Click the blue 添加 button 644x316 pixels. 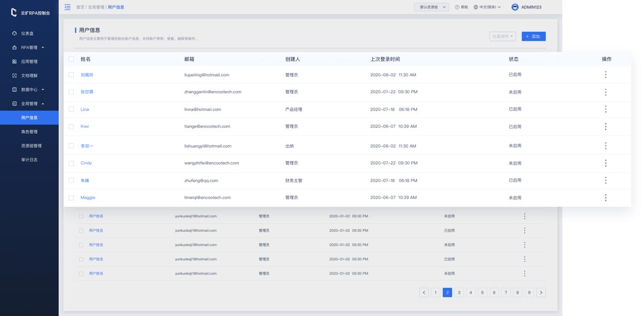point(533,37)
